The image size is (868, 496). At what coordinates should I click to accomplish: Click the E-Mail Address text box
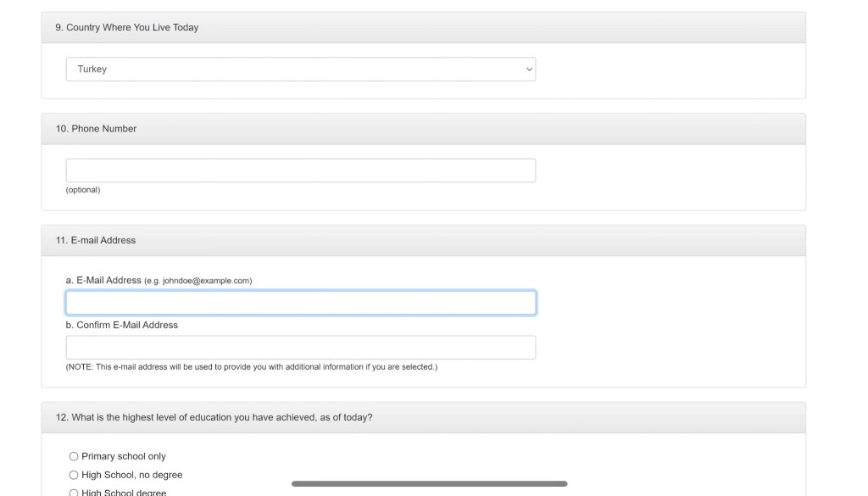[x=300, y=303]
